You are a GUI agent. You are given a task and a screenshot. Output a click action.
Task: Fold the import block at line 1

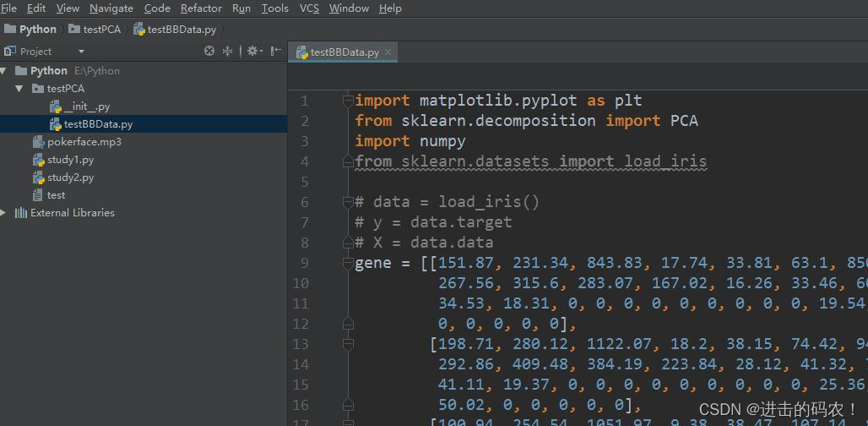348,101
